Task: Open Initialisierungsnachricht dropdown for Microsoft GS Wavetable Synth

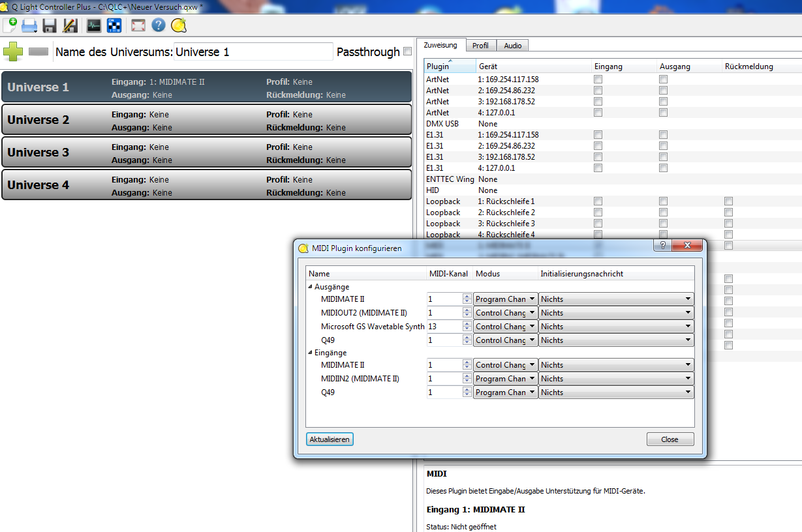Action: pos(616,327)
